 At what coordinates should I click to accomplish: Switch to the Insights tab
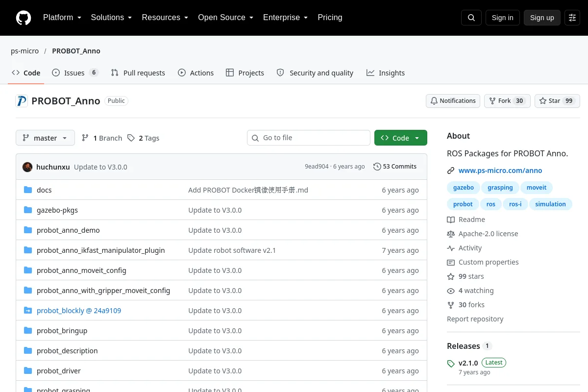pyautogui.click(x=386, y=73)
